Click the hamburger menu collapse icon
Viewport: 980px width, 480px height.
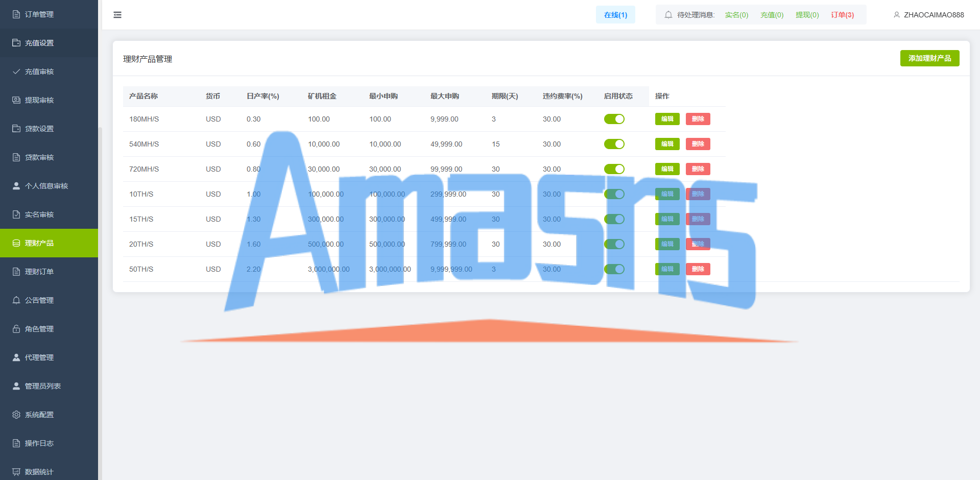click(117, 15)
